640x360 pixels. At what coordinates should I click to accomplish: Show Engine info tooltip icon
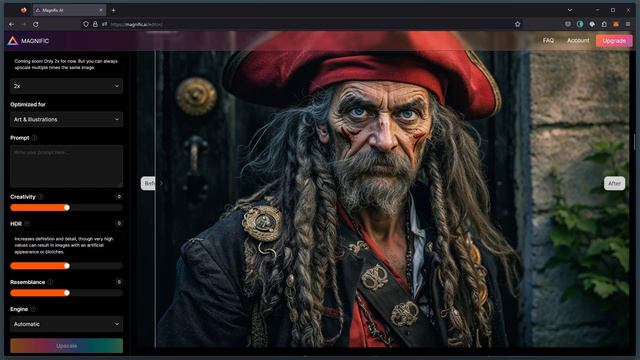[33, 309]
